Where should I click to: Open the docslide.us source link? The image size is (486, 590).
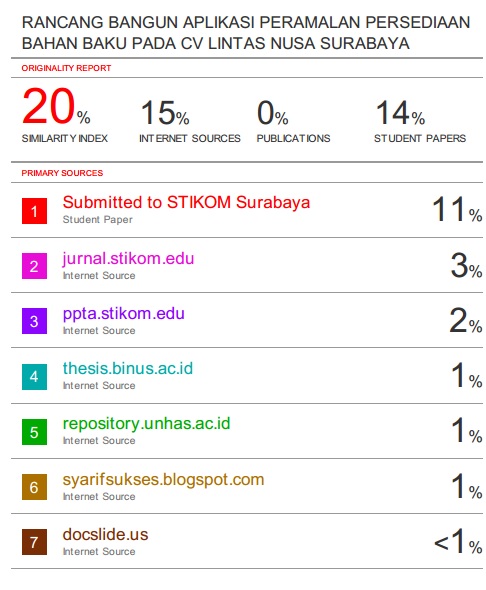105,534
